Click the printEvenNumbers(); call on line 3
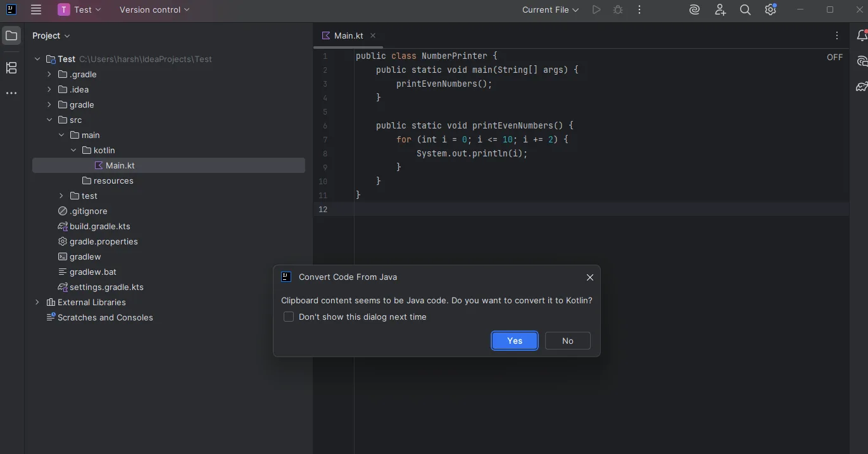868x454 pixels. [x=444, y=84]
